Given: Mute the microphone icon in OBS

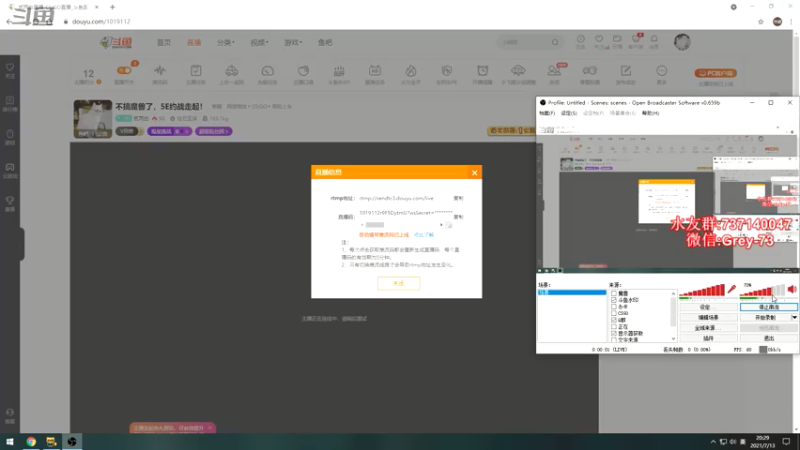Looking at the screenshot, I should pos(732,289).
